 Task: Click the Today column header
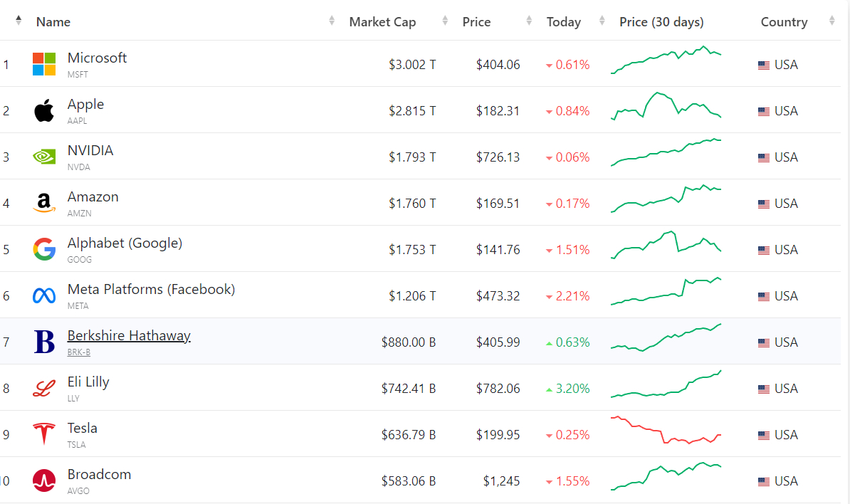coord(563,21)
